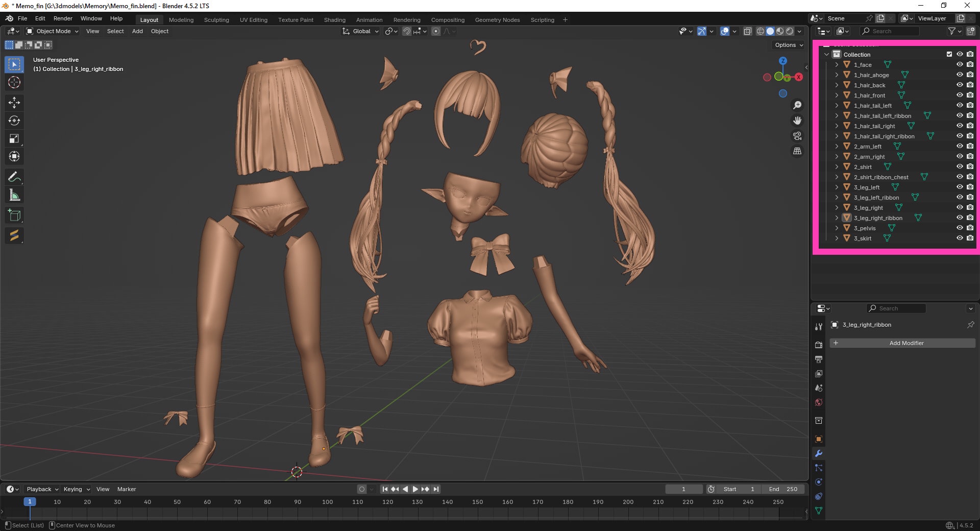Select the Move tool in toolbar
The width and height of the screenshot is (980, 531).
(14, 103)
